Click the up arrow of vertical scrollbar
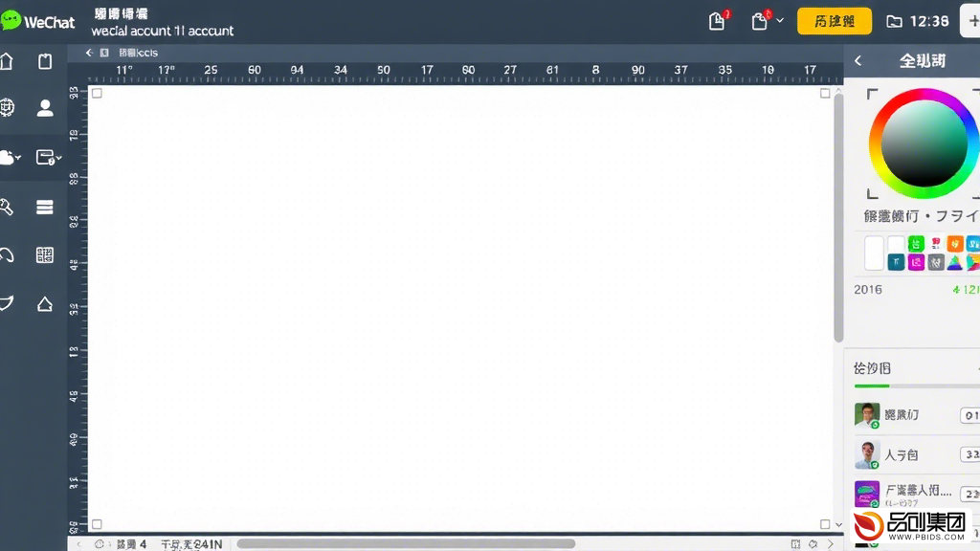This screenshot has height=551, width=980. point(838,91)
